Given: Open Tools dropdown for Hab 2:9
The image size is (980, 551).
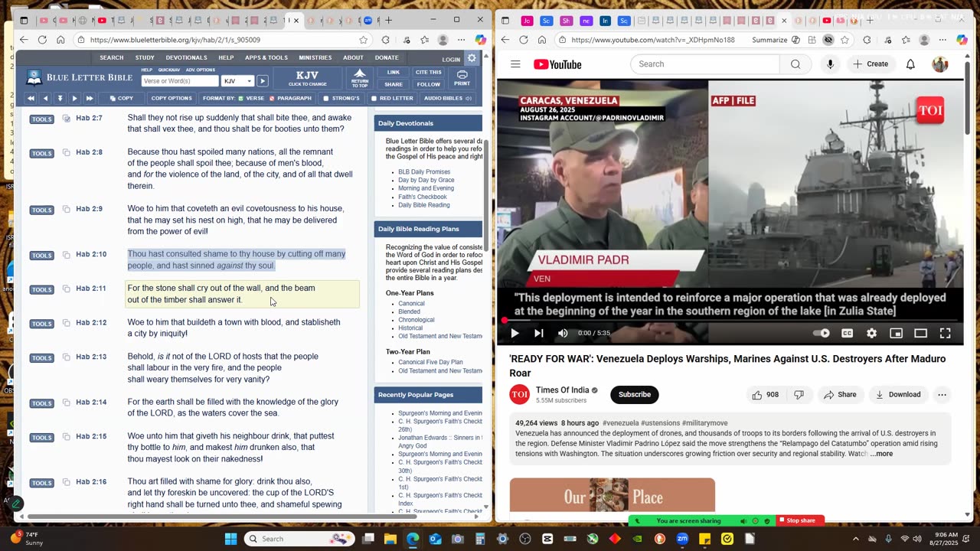Looking at the screenshot, I should coord(41,210).
